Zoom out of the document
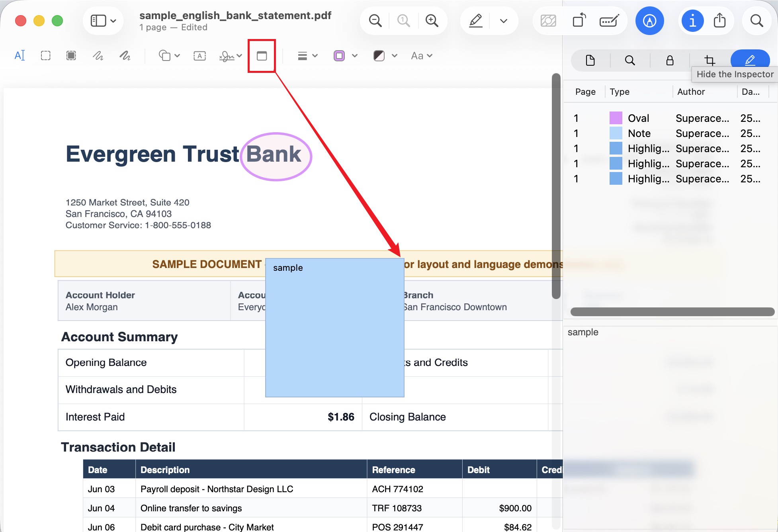Viewport: 778px width, 532px height. tap(375, 21)
